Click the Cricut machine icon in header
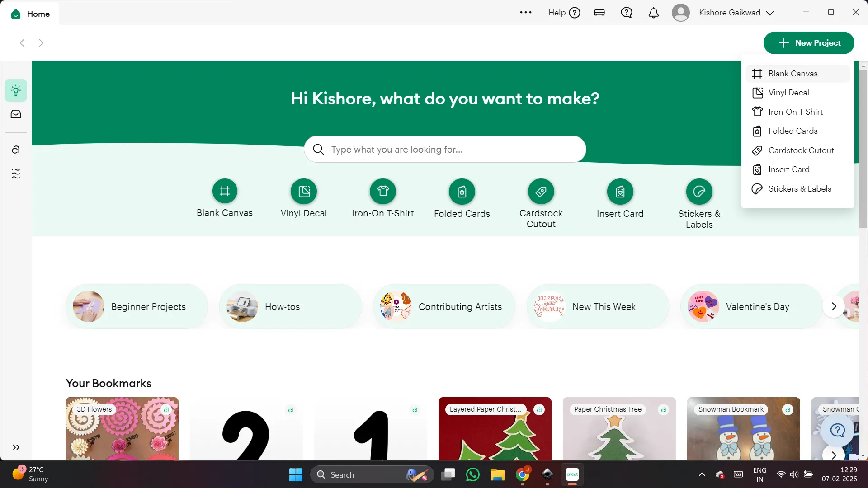 pos(599,13)
